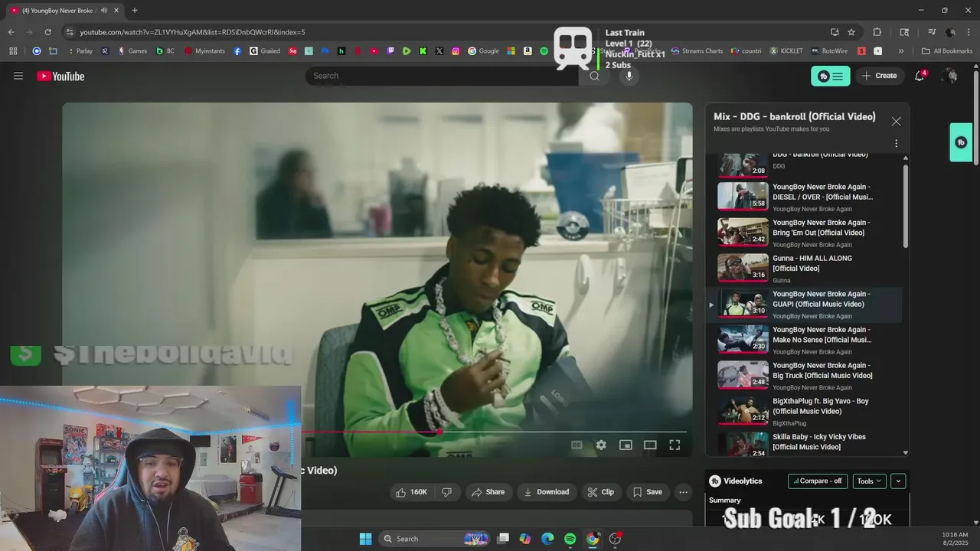Image resolution: width=980 pixels, height=551 pixels.
Task: Click the Windows taskbar search box
Action: [434, 539]
